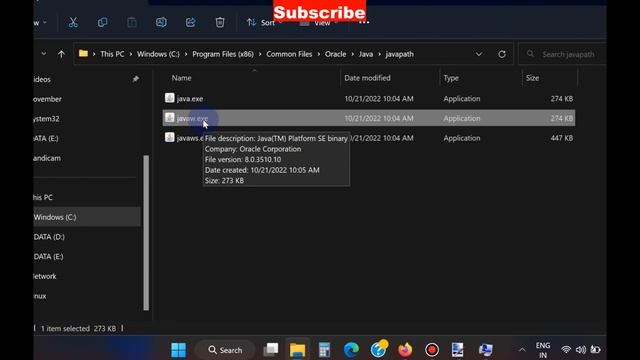This screenshot has width=640, height=360.
Task: Click java.exe size 274 KB cell
Action: 562,99
